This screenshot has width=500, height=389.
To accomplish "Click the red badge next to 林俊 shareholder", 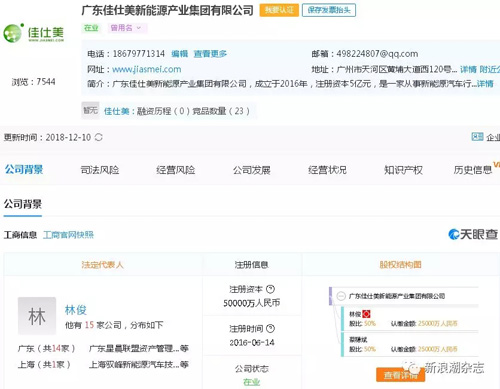I will pos(366,314).
